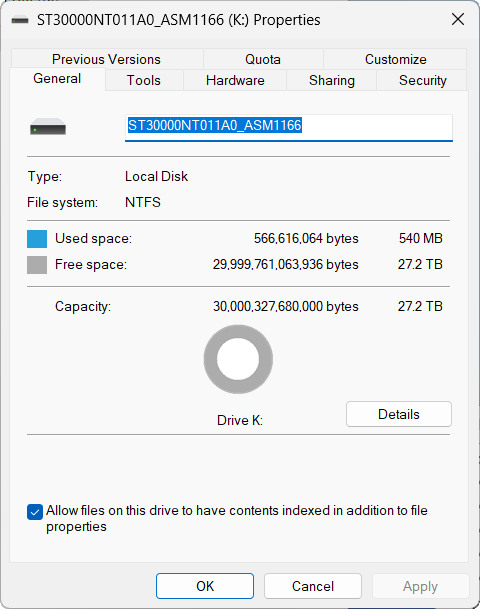Click the 'Local Disk' type value

click(156, 176)
